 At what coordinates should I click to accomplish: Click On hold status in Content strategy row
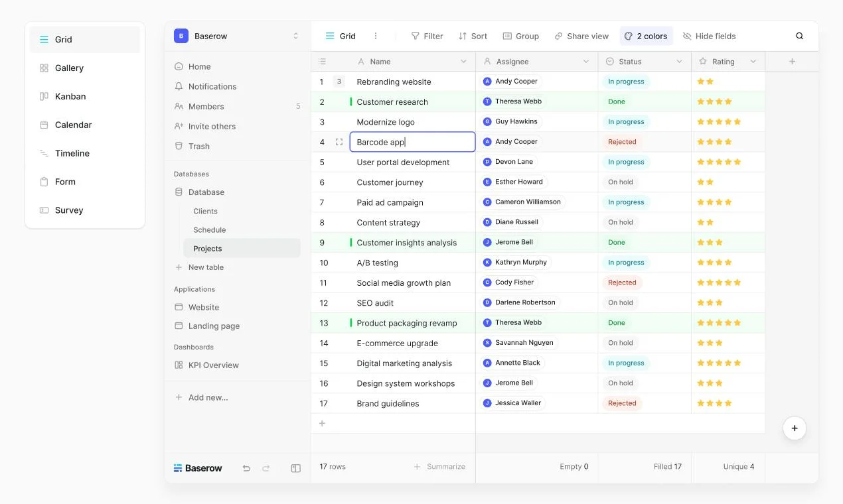621,222
